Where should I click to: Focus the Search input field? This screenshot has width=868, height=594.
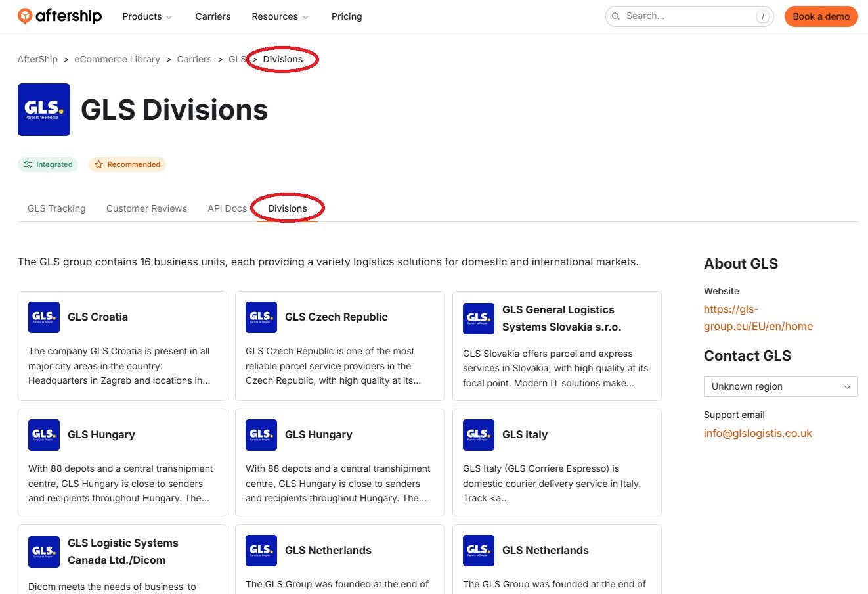[x=689, y=16]
